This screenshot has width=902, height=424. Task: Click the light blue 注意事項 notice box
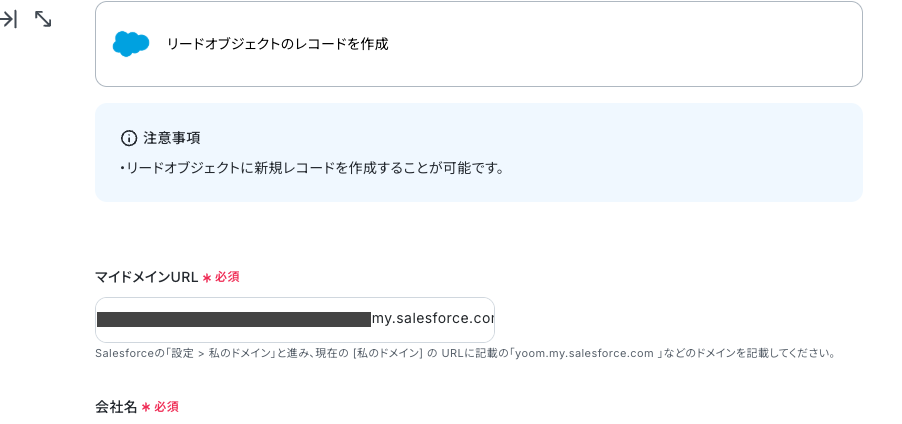pyautogui.click(x=479, y=152)
